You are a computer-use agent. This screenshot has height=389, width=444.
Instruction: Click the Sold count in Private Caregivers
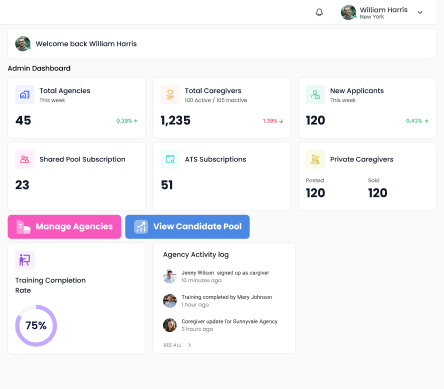(378, 193)
